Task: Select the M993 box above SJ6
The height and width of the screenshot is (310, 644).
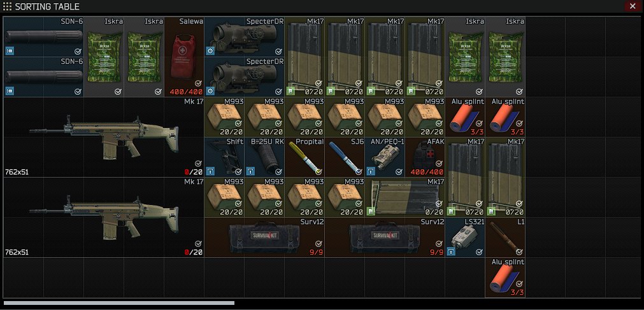Action: 345,117
